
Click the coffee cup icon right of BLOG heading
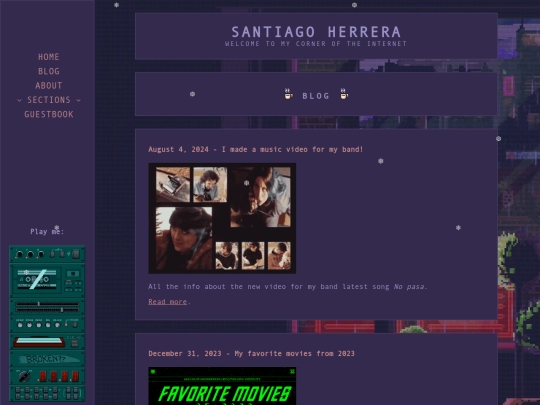click(344, 94)
